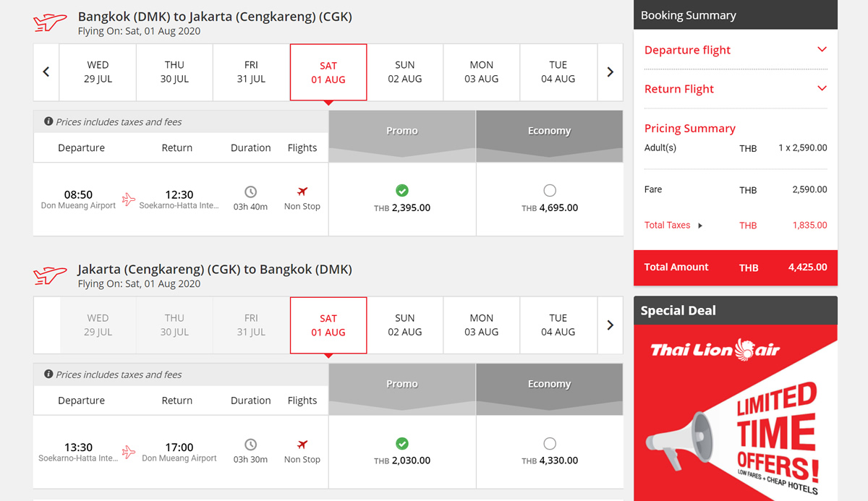The height and width of the screenshot is (501, 868).
Task: Click the clock icon for the 03h 40m flight
Action: pyautogui.click(x=250, y=192)
